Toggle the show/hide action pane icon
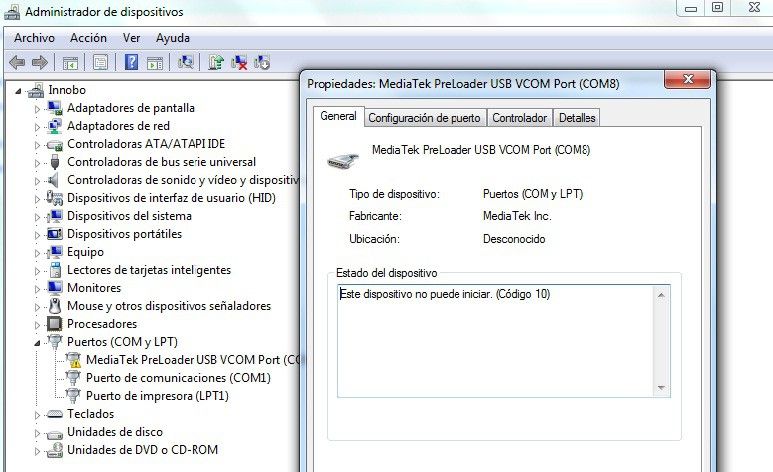The width and height of the screenshot is (773, 472). click(x=155, y=63)
